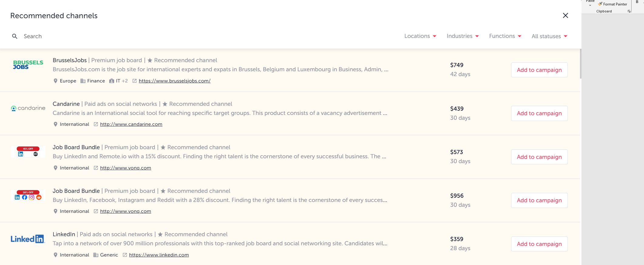Click the building icon beside Finance
Viewport: 644px width, 265px height.
pyautogui.click(x=83, y=81)
